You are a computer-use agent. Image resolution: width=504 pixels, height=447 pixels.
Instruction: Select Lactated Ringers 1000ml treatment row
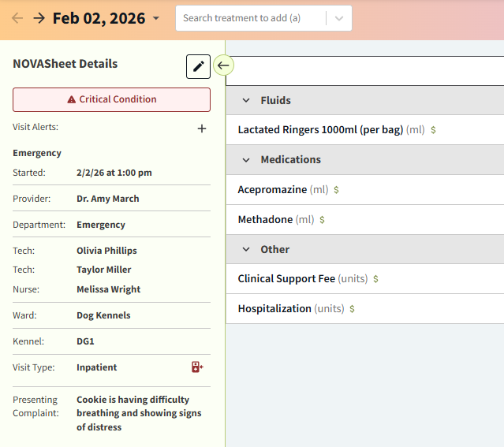pyautogui.click(x=320, y=130)
